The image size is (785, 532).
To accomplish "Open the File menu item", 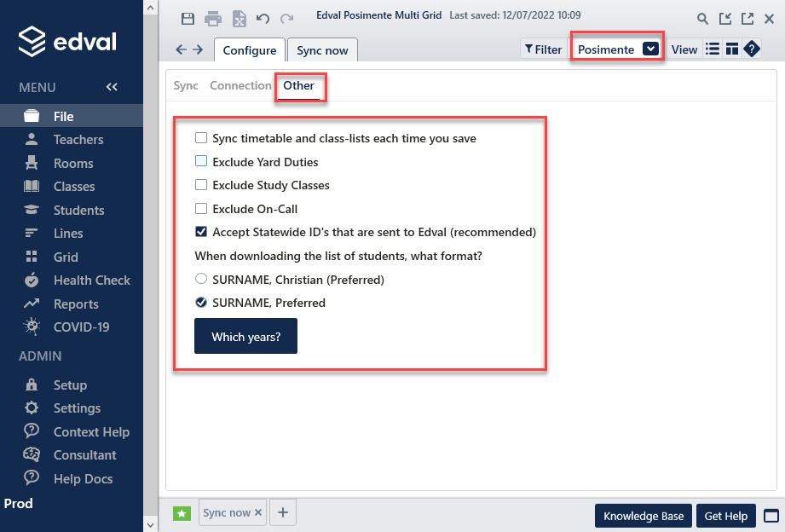I will pos(72,116).
